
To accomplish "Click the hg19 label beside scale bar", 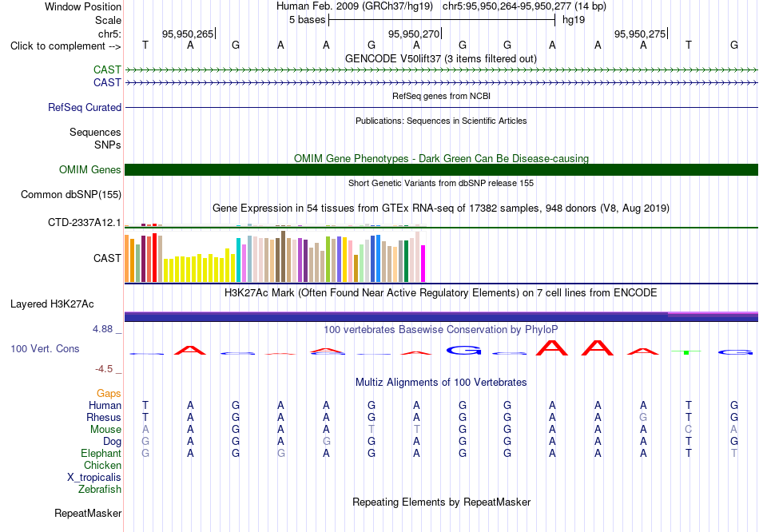I will [x=574, y=20].
